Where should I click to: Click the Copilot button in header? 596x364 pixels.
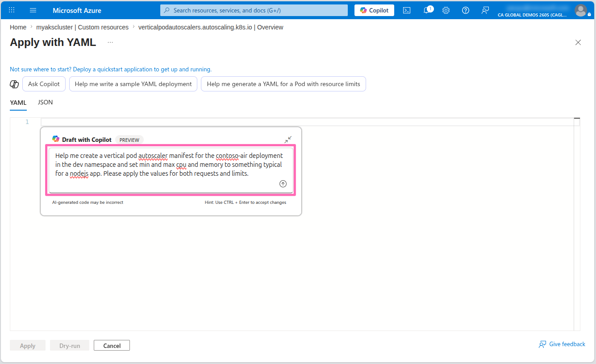374,10
